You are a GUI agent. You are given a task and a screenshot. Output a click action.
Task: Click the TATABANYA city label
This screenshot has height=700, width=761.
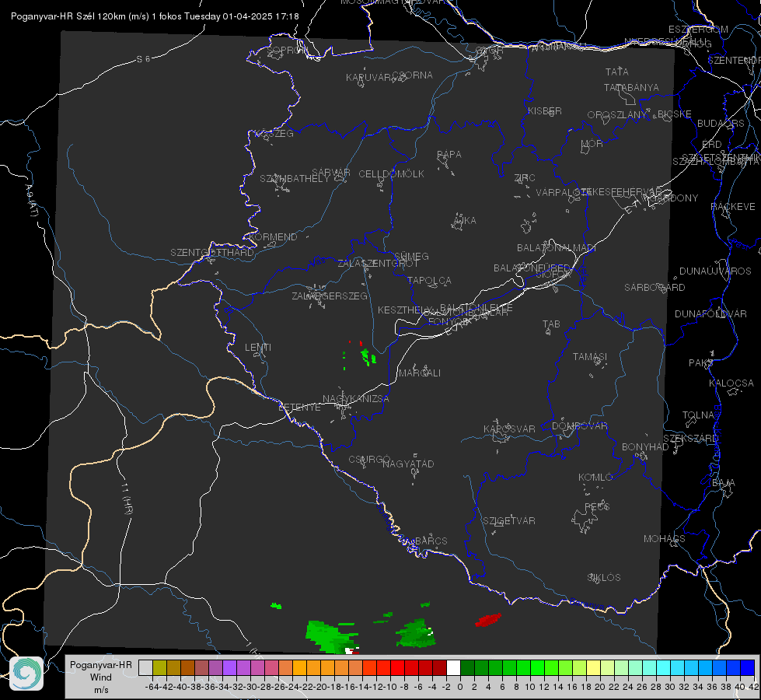(631, 87)
